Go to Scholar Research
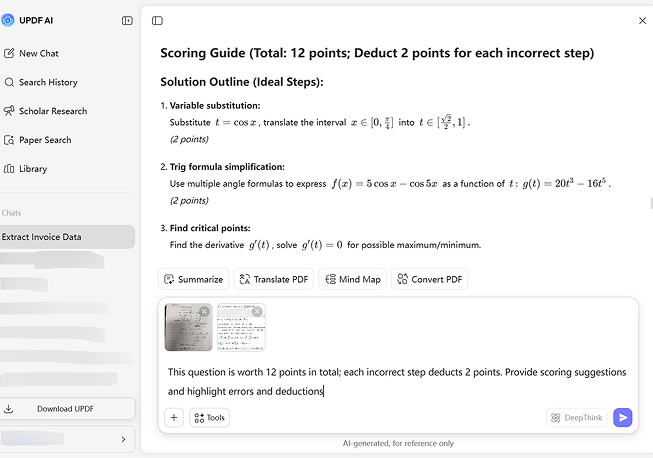Image resolution: width=653 pixels, height=458 pixels. (52, 111)
